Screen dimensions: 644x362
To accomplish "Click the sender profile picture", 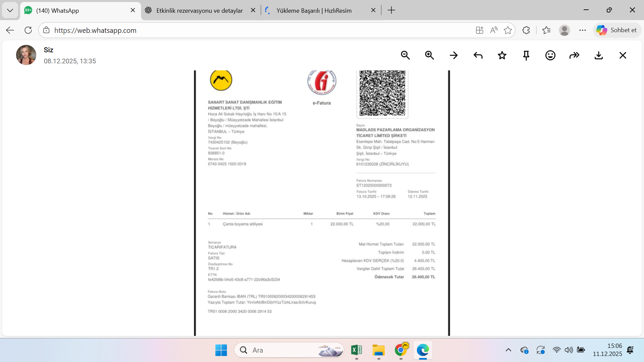I will (x=26, y=55).
